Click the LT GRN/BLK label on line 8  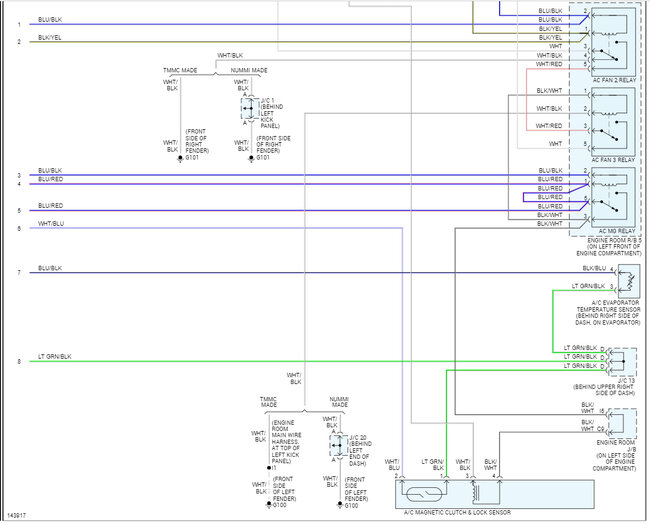(55, 357)
